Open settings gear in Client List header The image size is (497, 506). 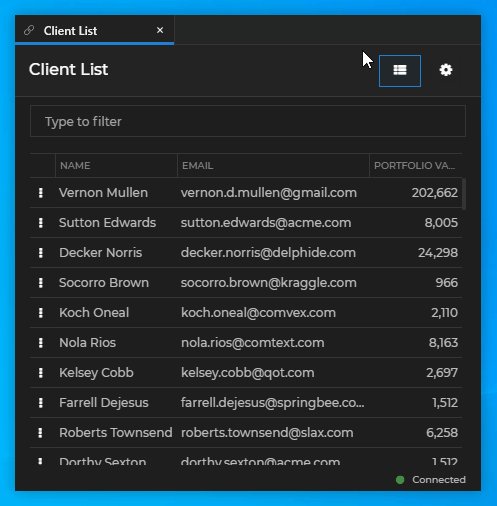pyautogui.click(x=446, y=70)
